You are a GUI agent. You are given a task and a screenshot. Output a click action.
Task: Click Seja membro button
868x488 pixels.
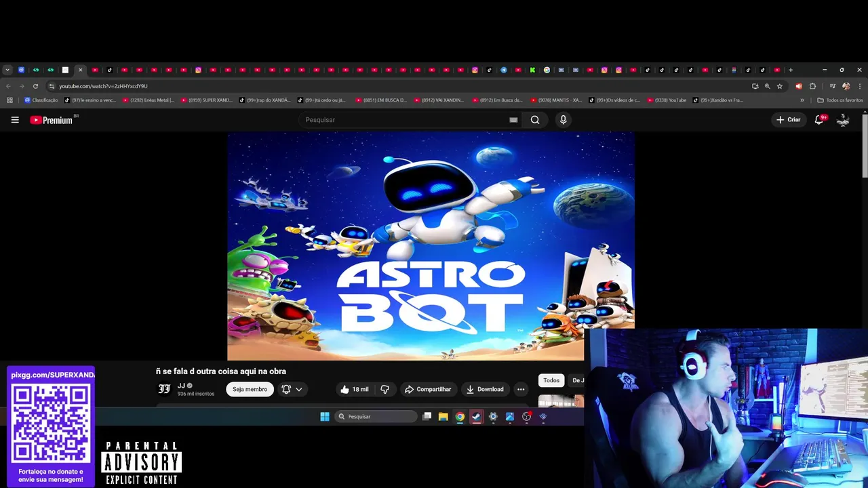click(250, 389)
